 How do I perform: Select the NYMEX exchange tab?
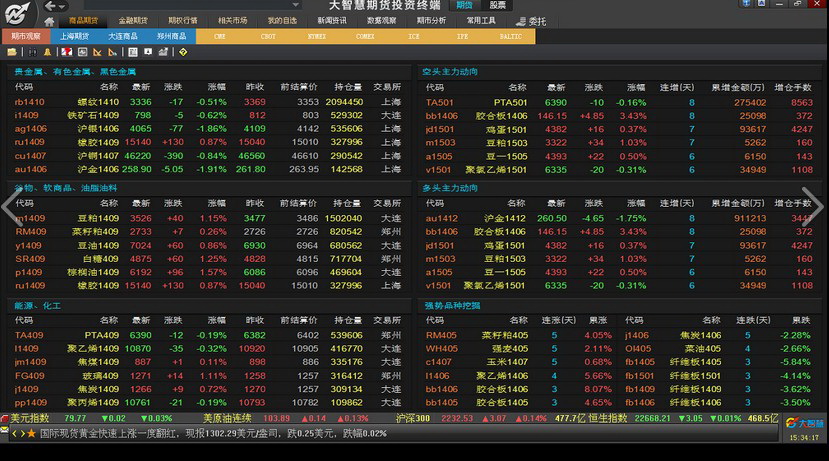coord(317,36)
